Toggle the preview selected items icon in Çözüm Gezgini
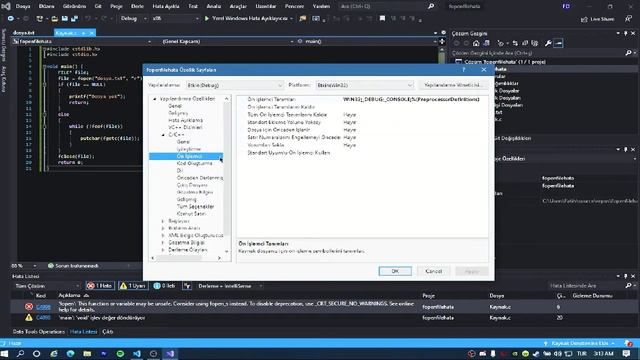 558,43
